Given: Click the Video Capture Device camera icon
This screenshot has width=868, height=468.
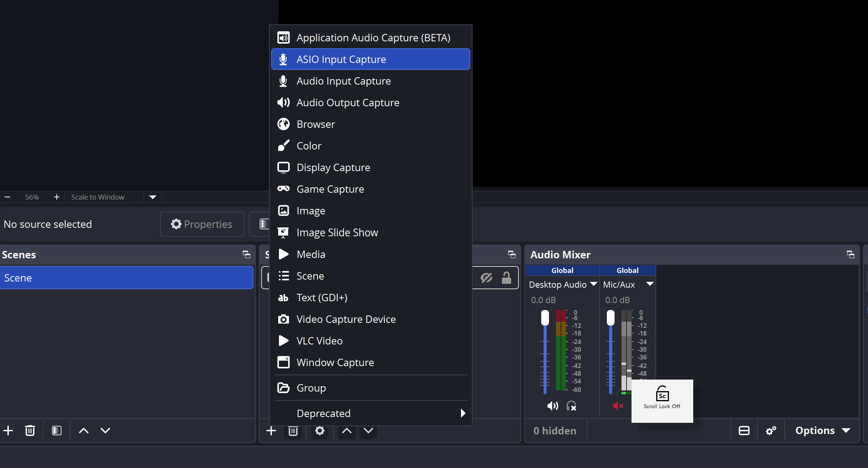Looking at the screenshot, I should (x=284, y=319).
